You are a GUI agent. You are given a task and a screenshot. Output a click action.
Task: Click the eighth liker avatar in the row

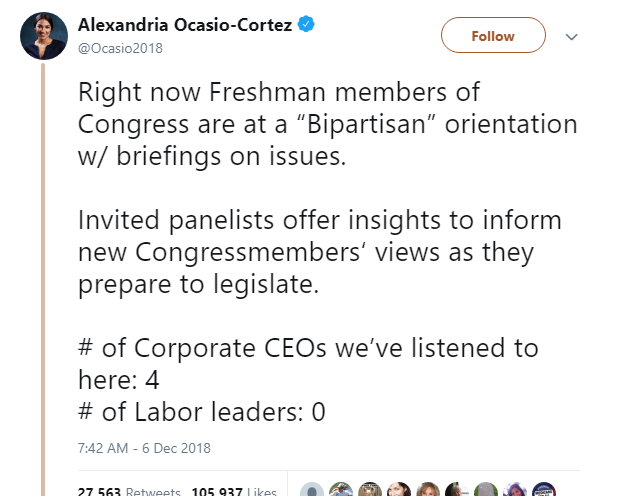tap(516, 490)
